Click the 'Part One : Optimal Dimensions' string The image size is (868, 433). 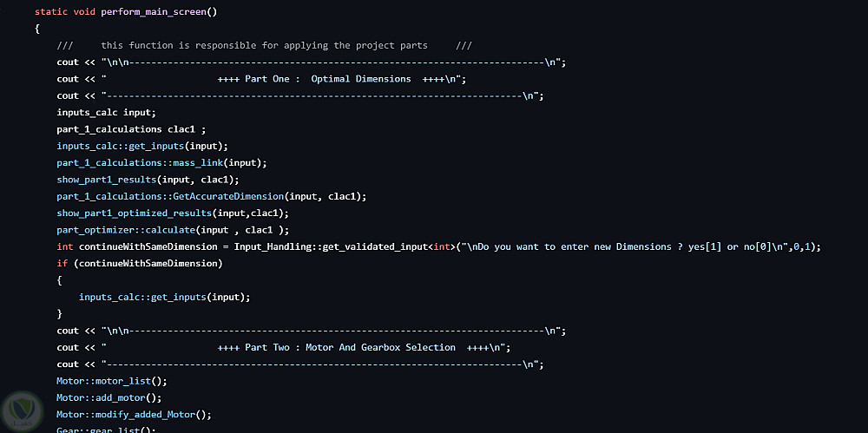pos(332,79)
